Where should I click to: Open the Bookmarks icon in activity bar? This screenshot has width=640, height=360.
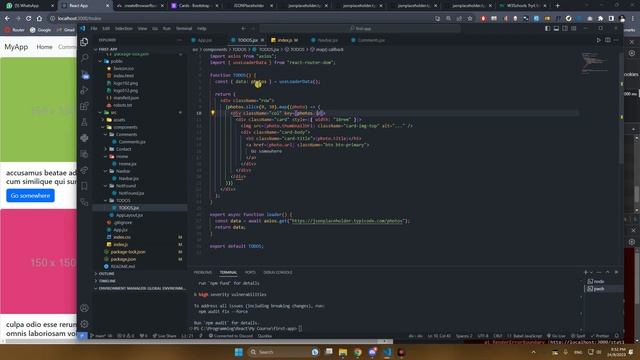pyautogui.click(x=84, y=186)
